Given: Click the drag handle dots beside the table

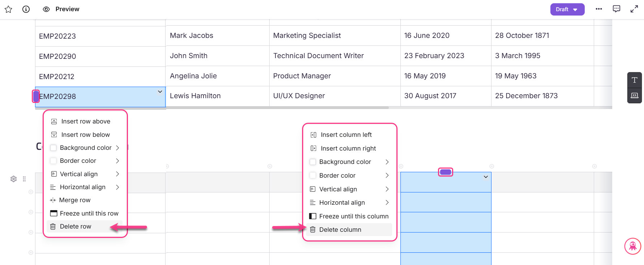Looking at the screenshot, I should coord(24,179).
